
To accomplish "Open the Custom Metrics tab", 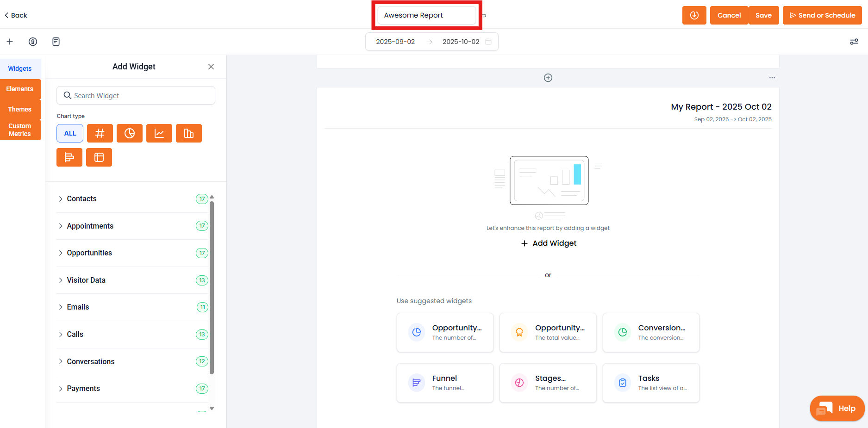I will [x=20, y=130].
